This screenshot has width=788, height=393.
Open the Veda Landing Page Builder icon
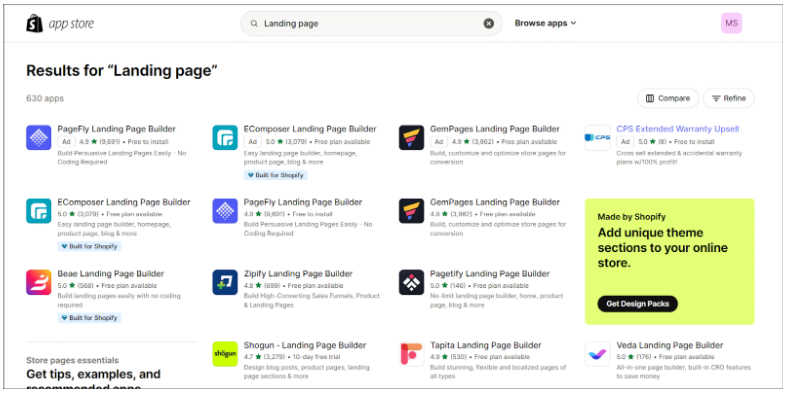[x=598, y=354]
